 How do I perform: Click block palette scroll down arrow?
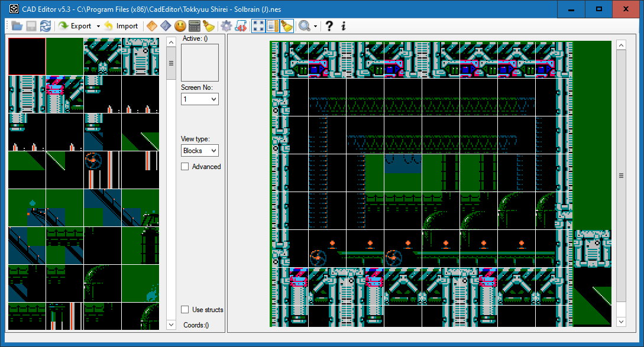point(171,325)
